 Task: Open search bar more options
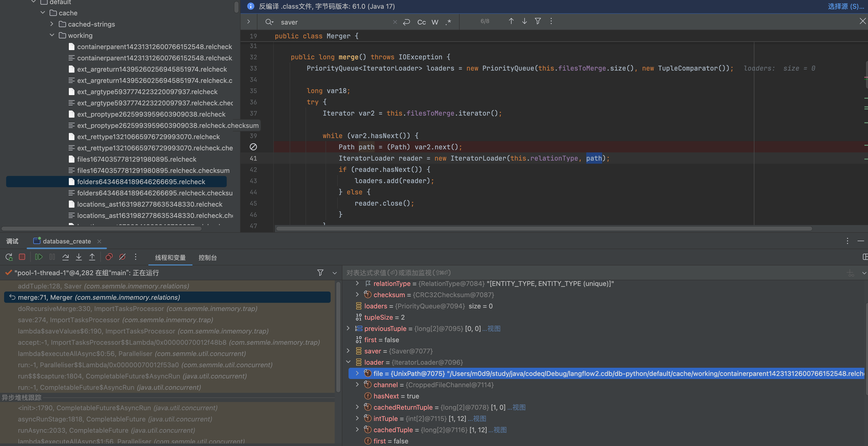coord(551,21)
